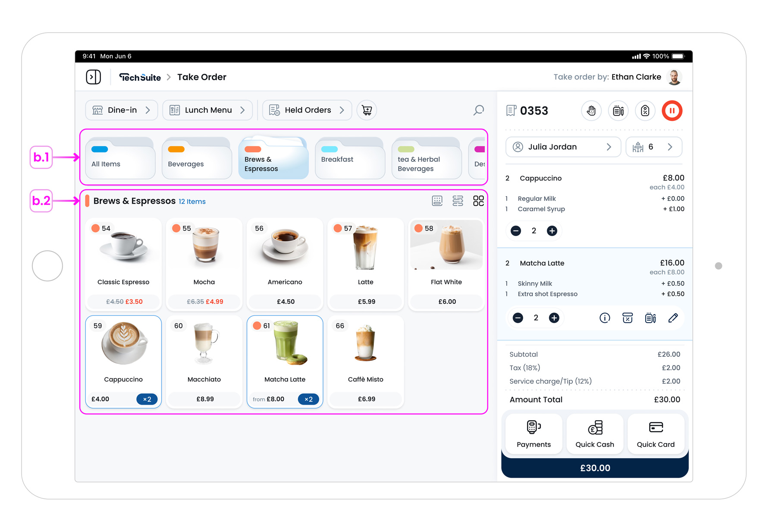
Task: Pause the order with the red pause icon
Action: point(672,111)
